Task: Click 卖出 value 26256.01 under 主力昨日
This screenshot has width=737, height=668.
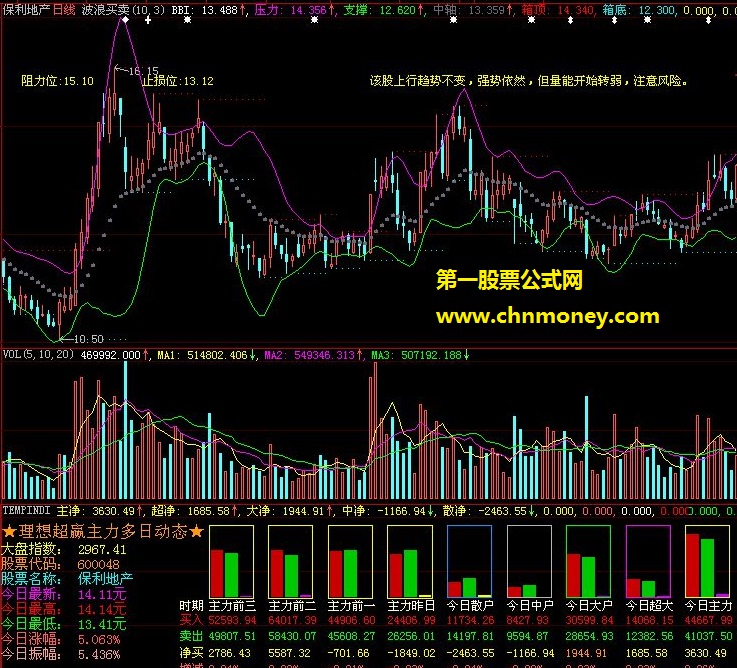Action: 411,636
